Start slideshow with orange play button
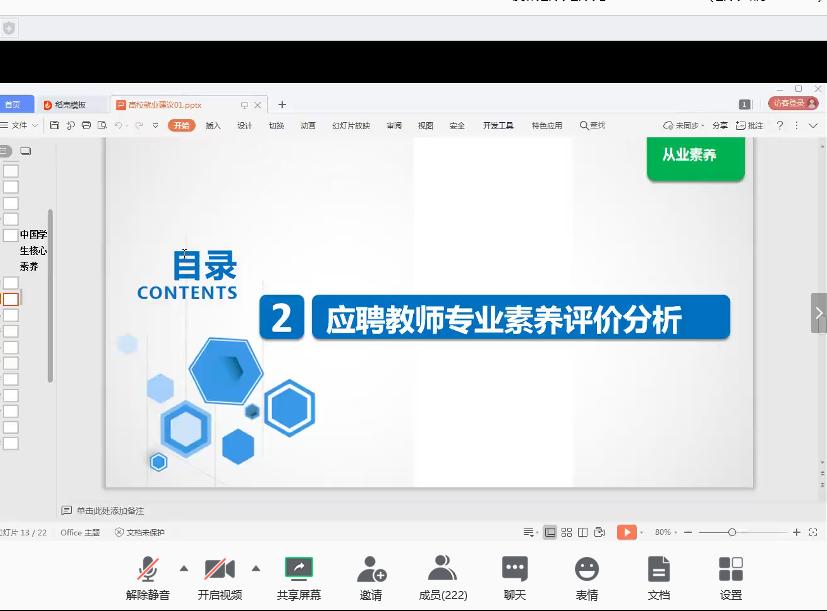The width and height of the screenshot is (827, 611). tap(626, 532)
